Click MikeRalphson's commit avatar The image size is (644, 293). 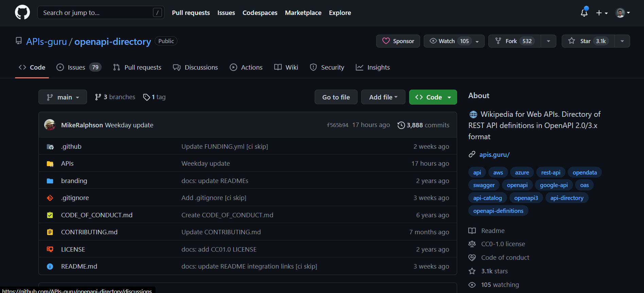click(50, 125)
